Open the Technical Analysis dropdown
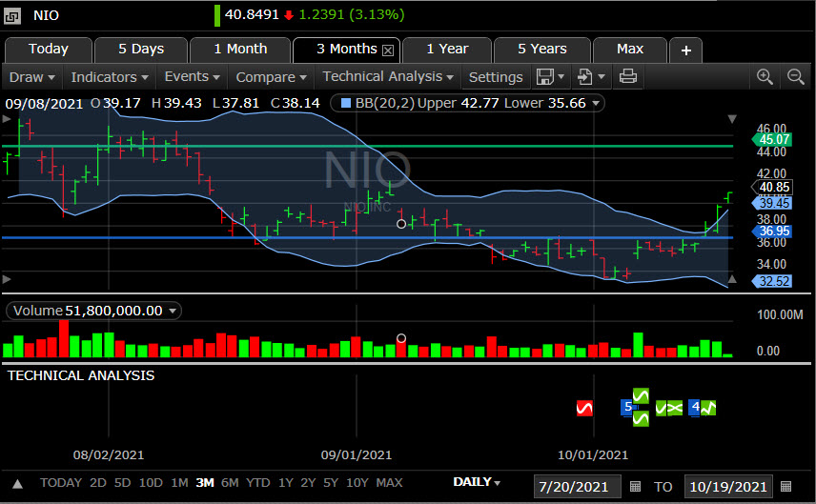 pyautogui.click(x=388, y=77)
